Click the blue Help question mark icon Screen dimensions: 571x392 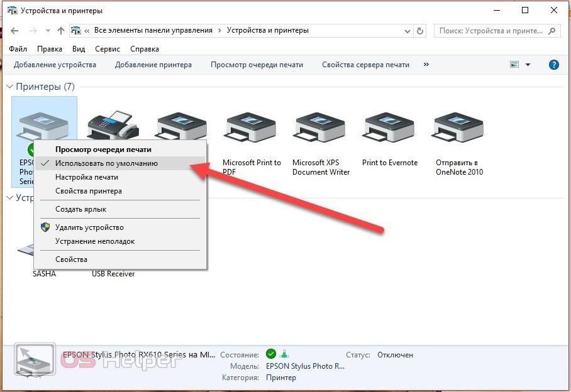(553, 65)
